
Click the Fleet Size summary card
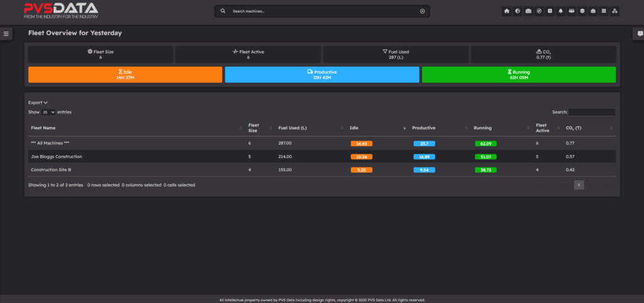click(x=101, y=54)
